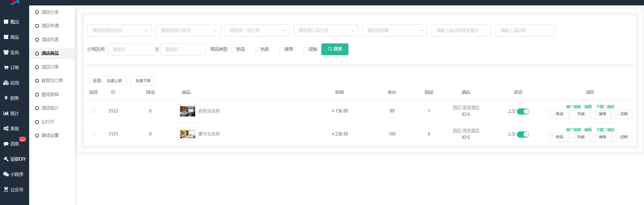This screenshot has width=644, height=205.
Task: Open the 请选择品牌 dropdown
Action: click(x=395, y=30)
